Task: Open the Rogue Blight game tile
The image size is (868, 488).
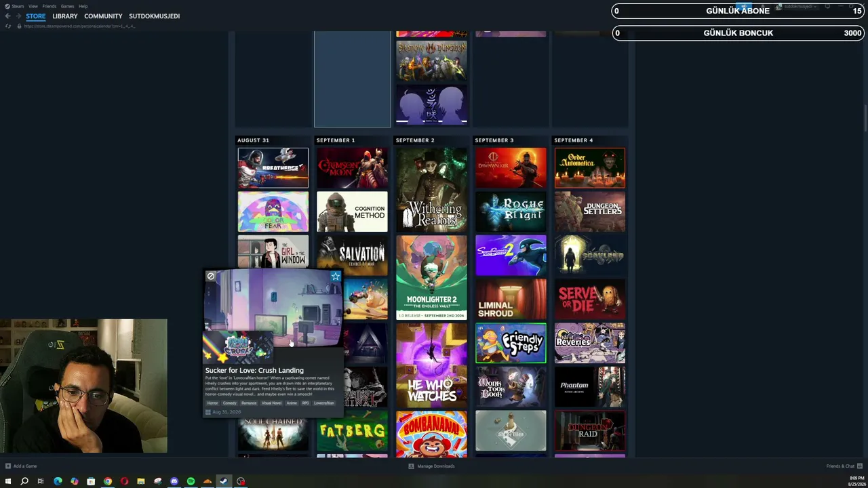Action: (511, 211)
